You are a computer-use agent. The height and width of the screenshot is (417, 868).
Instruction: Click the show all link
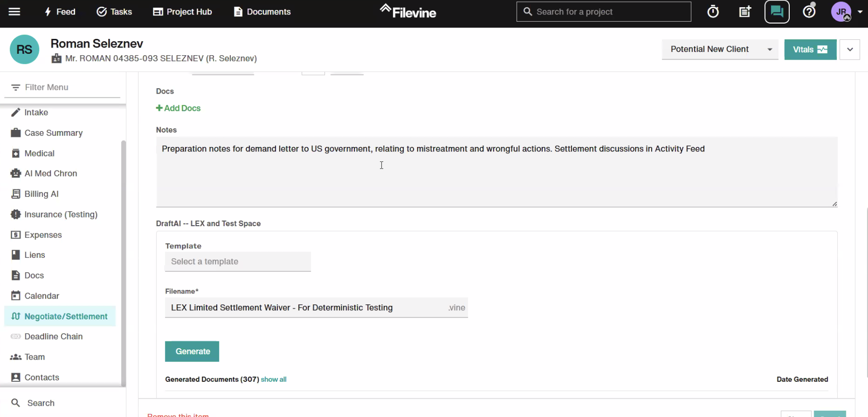coord(273,379)
